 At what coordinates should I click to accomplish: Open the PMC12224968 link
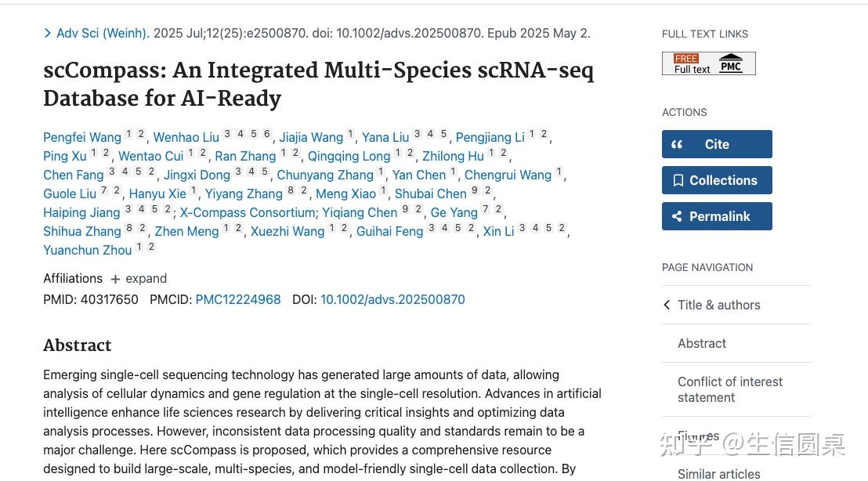tap(238, 299)
